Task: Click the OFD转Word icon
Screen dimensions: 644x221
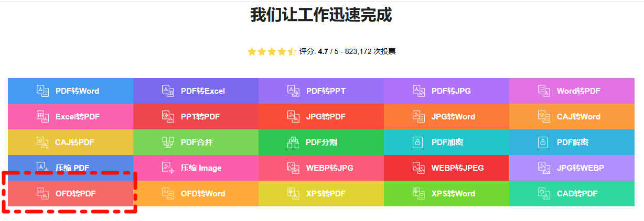Action: (168, 193)
